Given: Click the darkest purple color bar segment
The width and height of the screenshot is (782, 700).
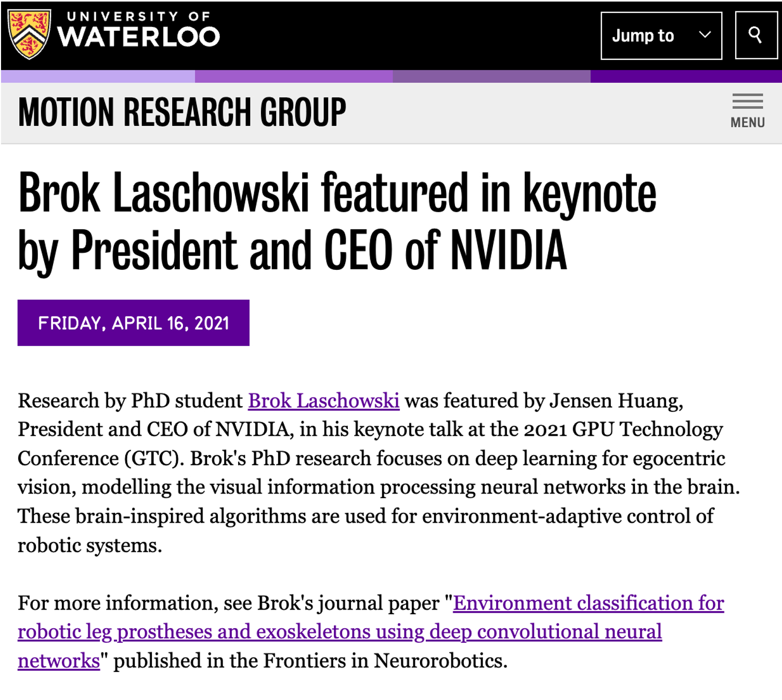Looking at the screenshot, I should [x=685, y=76].
